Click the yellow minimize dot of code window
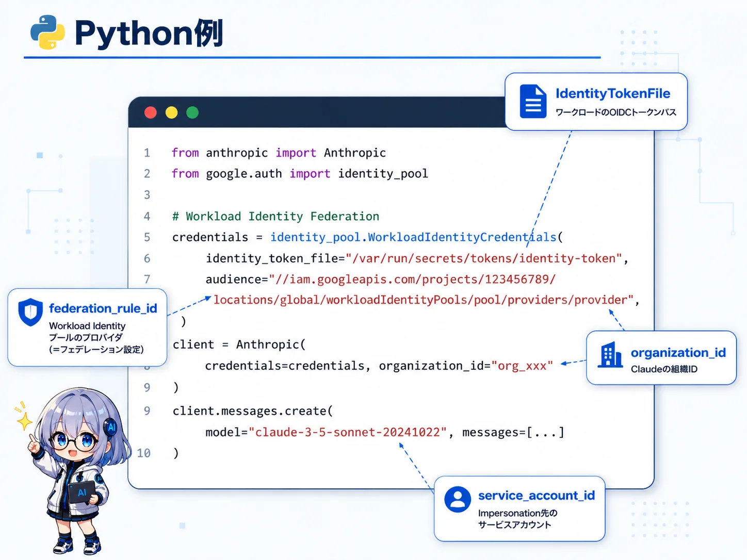The image size is (747, 560). [x=171, y=112]
